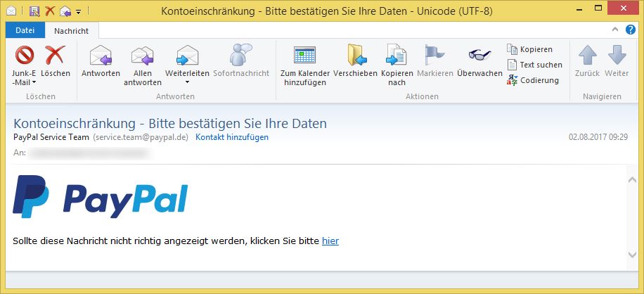Flag the message with Markieren
The width and height of the screenshot is (644, 294).
pyautogui.click(x=435, y=62)
